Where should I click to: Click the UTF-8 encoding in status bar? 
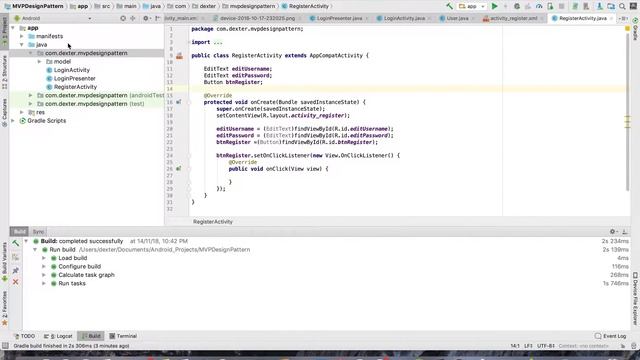coord(546,346)
